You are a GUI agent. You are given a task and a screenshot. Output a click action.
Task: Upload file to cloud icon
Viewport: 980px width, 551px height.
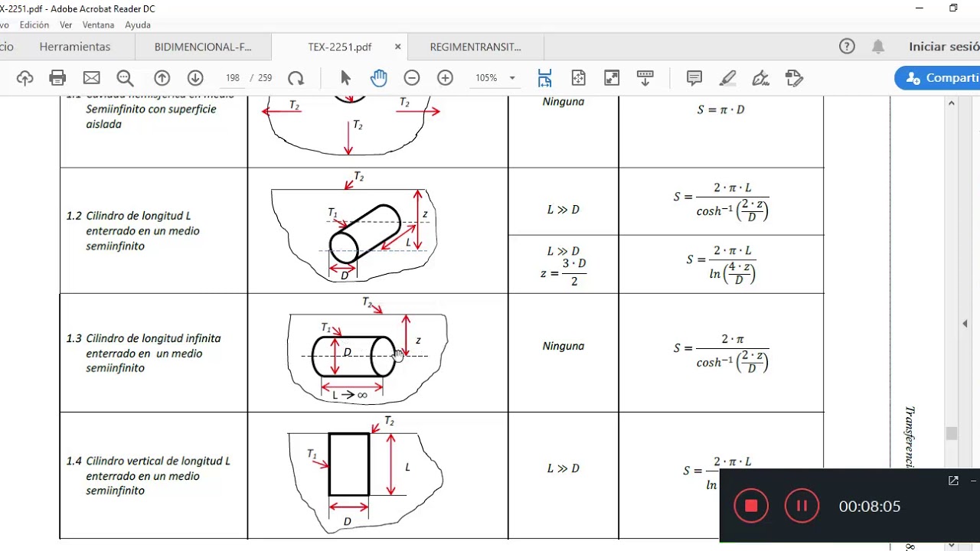click(x=24, y=78)
